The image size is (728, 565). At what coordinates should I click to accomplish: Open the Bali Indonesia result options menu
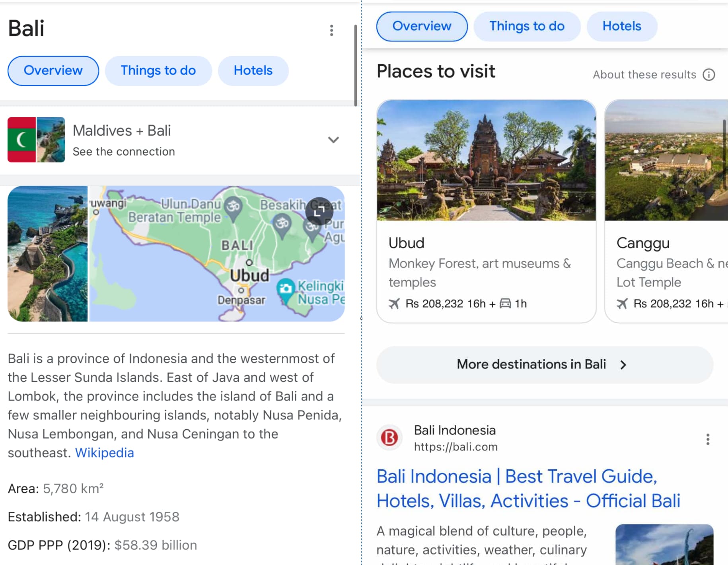coord(708,439)
